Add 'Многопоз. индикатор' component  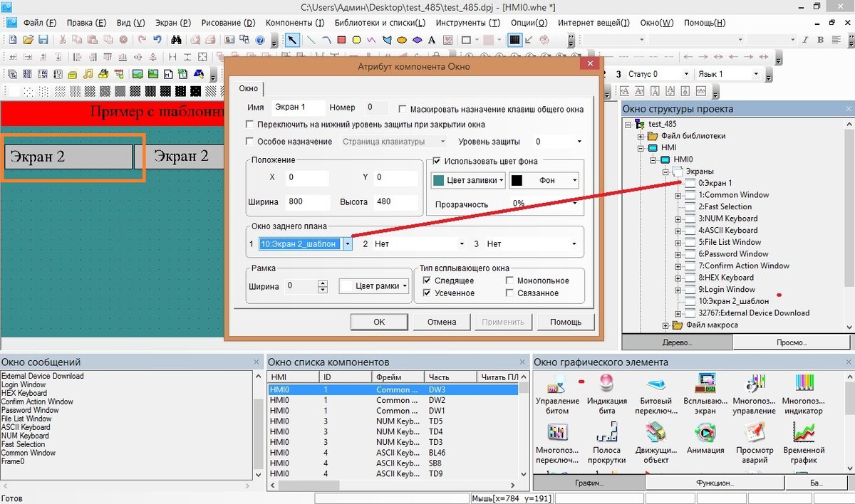[x=803, y=394]
